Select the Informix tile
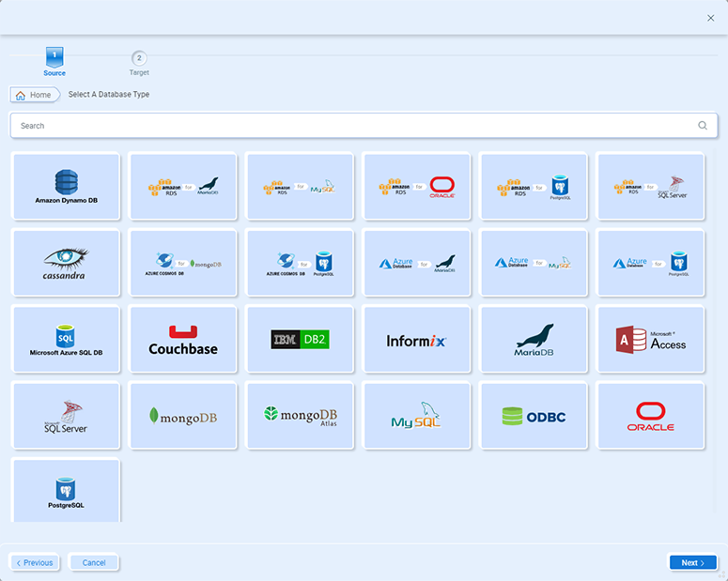 [x=417, y=339]
